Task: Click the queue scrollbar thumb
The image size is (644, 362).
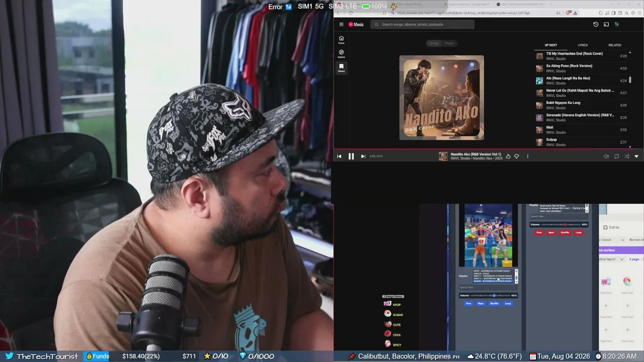Action: pyautogui.click(x=630, y=80)
